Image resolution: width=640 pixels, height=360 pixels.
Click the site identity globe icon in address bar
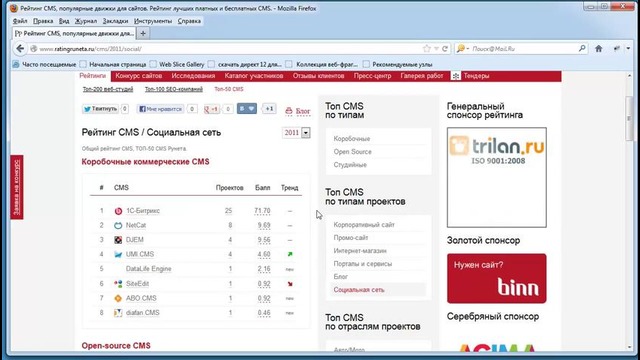pos(33,49)
